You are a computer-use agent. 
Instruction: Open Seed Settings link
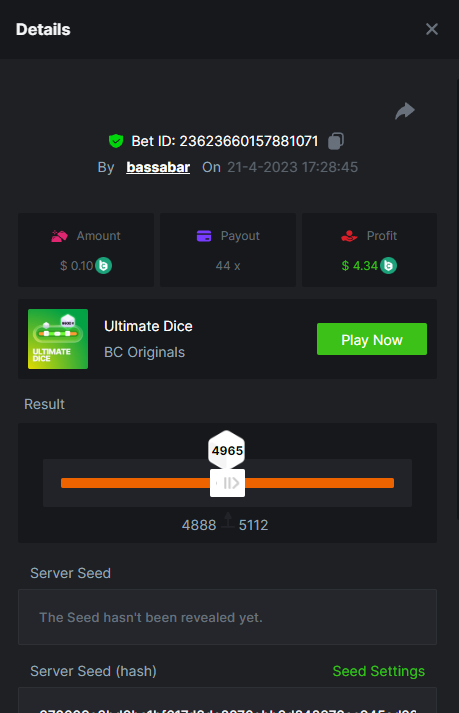click(378, 671)
